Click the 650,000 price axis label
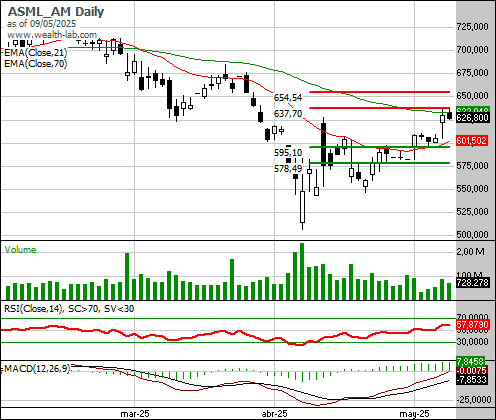This screenshot has height=420, width=496. point(472,96)
